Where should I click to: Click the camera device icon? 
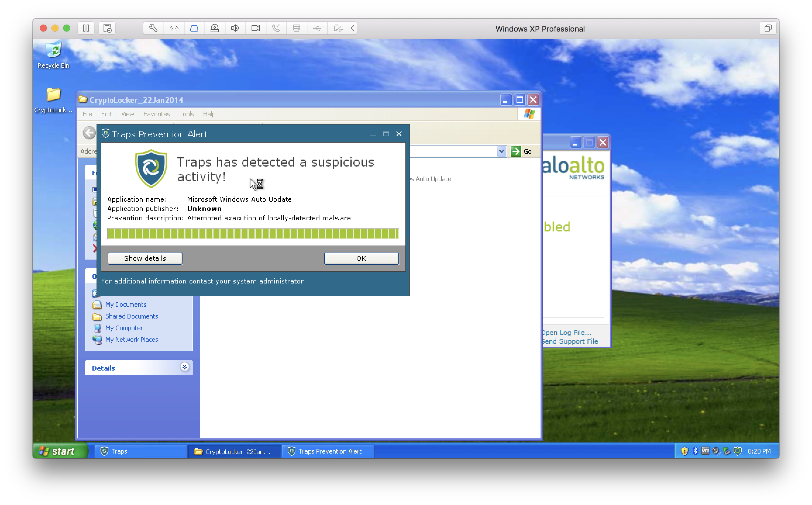pyautogui.click(x=256, y=28)
